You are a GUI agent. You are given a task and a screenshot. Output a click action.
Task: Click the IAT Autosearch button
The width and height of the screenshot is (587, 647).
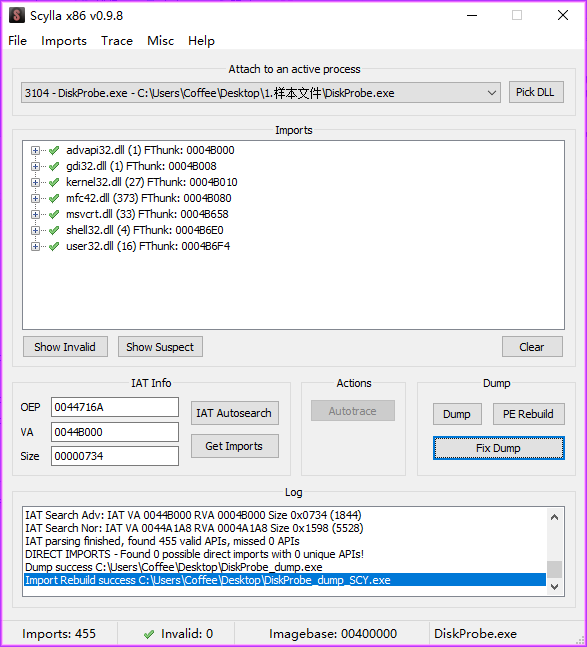[234, 413]
